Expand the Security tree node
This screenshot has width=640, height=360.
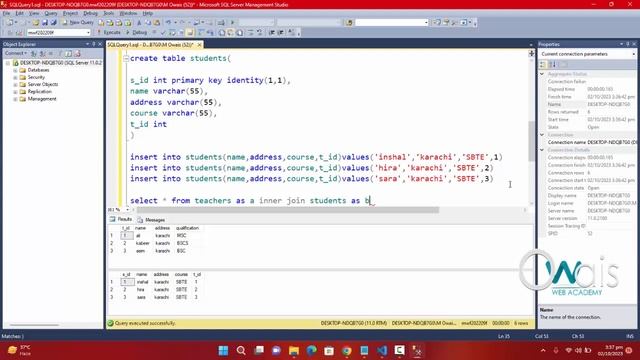click(15, 78)
